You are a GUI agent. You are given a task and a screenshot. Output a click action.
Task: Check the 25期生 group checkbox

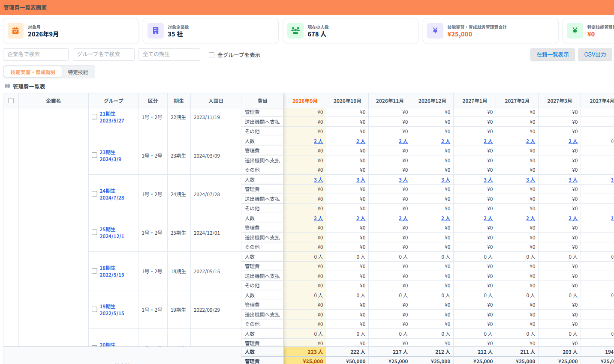pyautogui.click(x=94, y=232)
